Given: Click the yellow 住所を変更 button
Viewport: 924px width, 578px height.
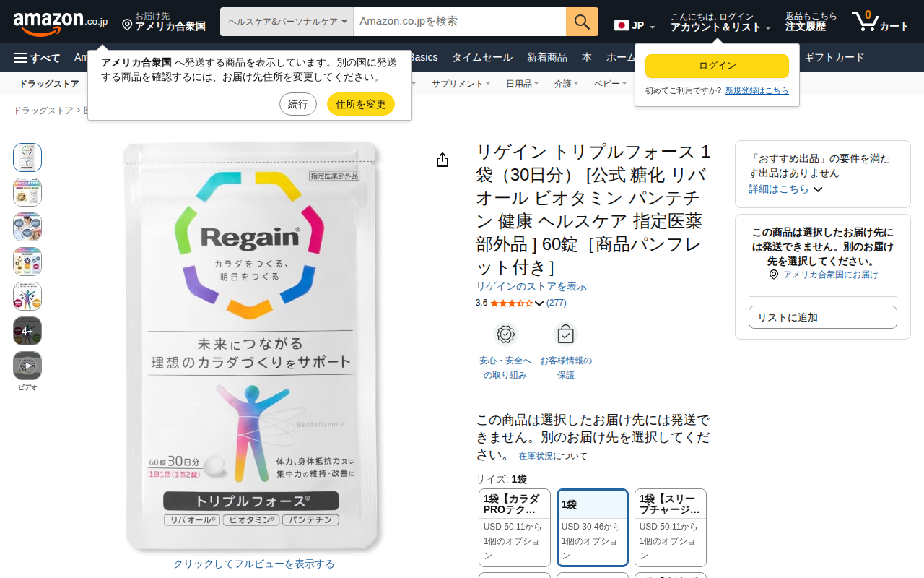Looking at the screenshot, I should point(361,104).
